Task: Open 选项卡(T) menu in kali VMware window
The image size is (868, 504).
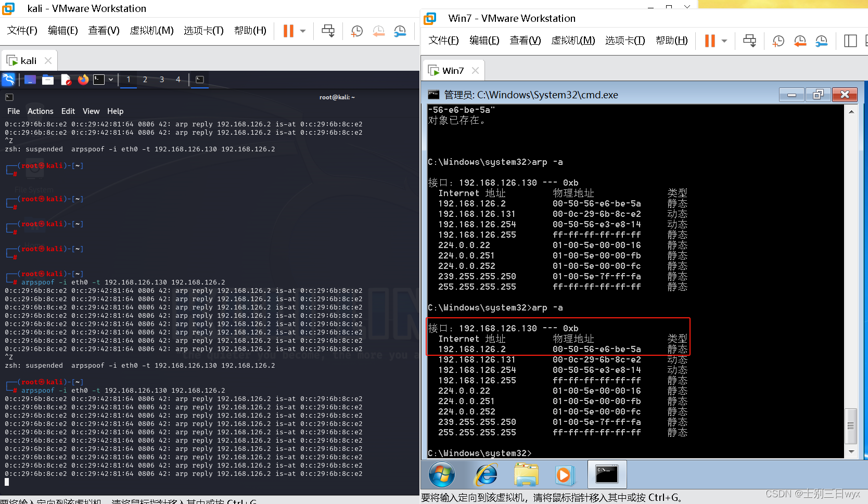Action: (x=203, y=31)
